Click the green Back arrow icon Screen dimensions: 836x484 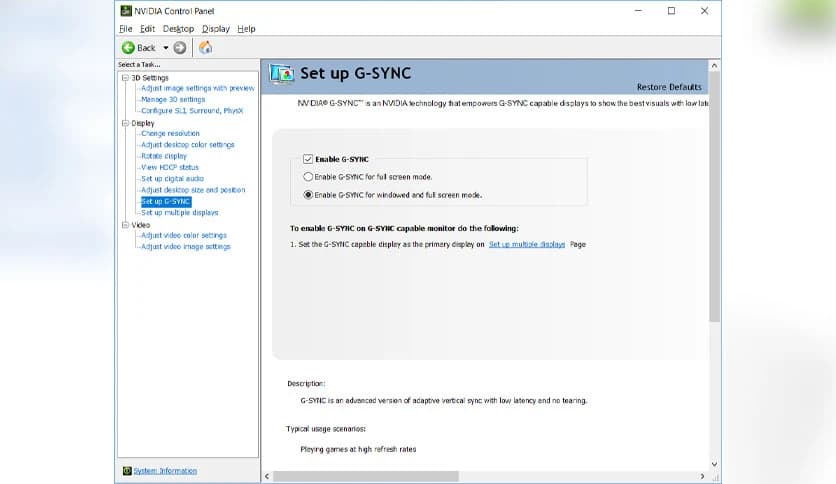[128, 48]
